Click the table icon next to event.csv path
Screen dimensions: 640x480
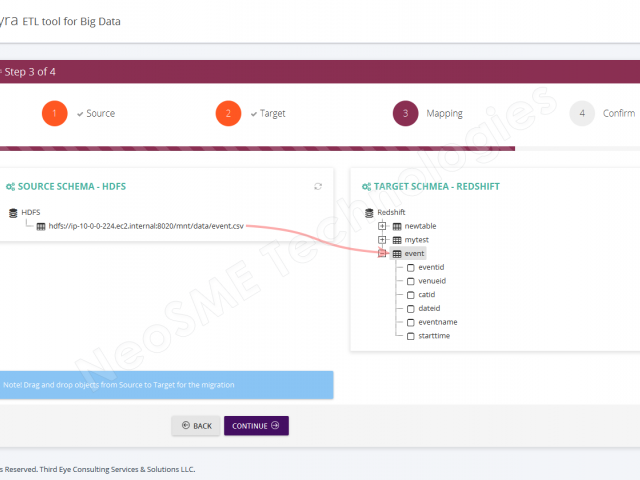41,226
